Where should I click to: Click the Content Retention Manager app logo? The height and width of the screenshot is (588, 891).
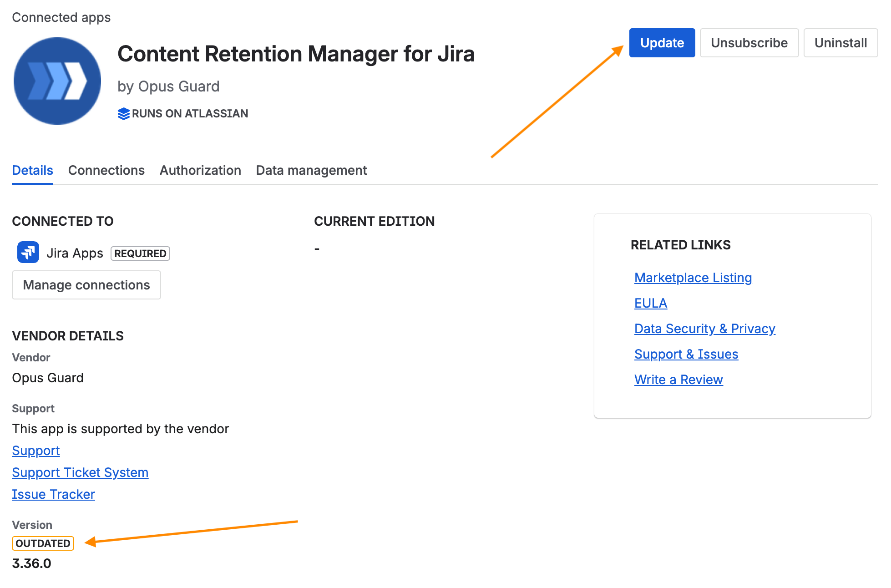pyautogui.click(x=57, y=81)
